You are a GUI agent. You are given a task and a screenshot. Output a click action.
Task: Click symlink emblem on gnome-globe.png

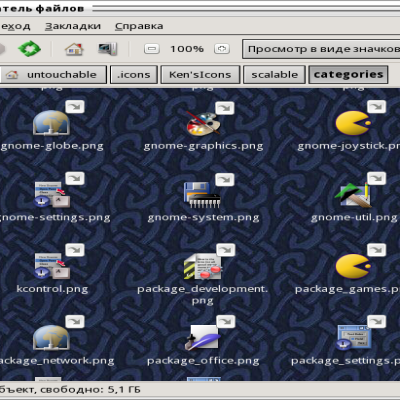coord(75,107)
